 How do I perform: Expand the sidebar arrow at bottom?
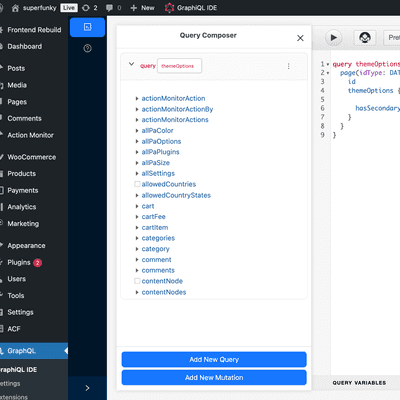(87, 388)
